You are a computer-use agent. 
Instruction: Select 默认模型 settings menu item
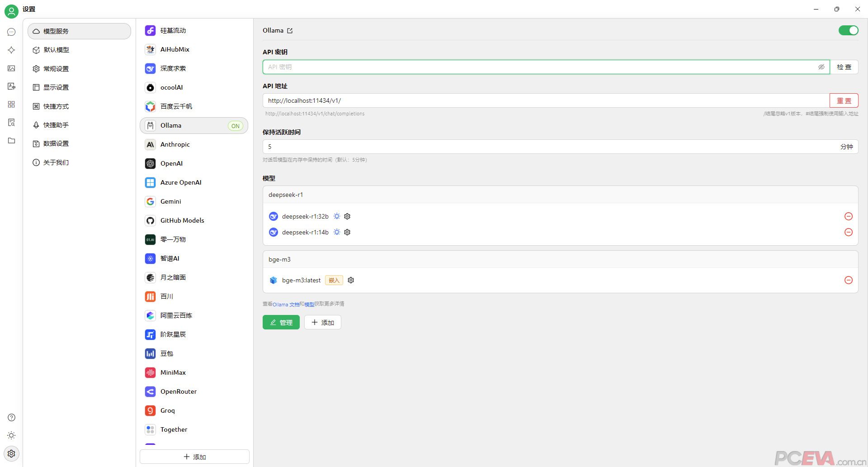pyautogui.click(x=56, y=50)
